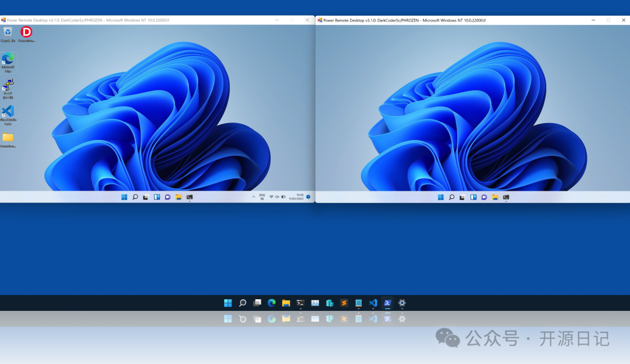Select Visual Studio Code desktop shortcut
630x364 pixels.
8,112
